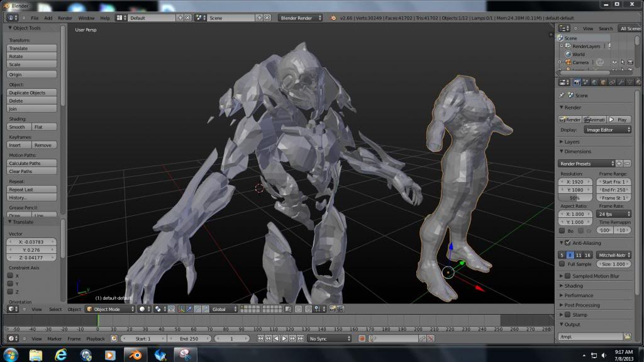Open the File Explorer taskbar icon
Viewport: 644px width, 362px height.
coord(36,354)
